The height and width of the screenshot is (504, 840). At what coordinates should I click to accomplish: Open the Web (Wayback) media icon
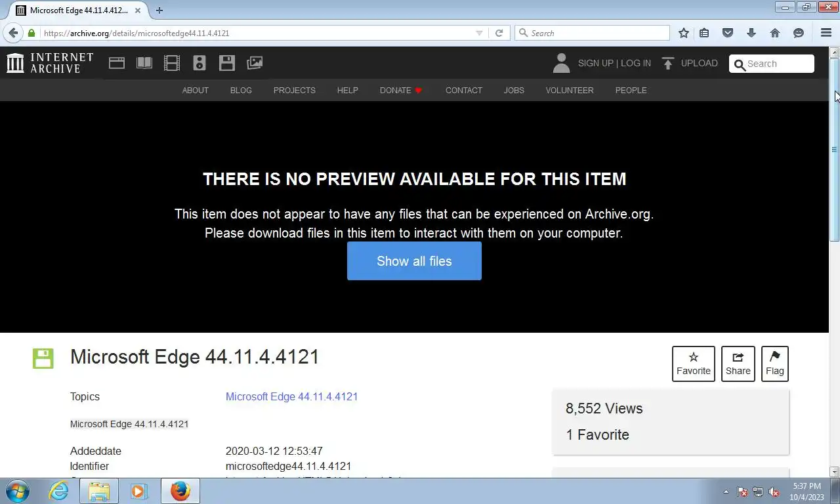(117, 63)
